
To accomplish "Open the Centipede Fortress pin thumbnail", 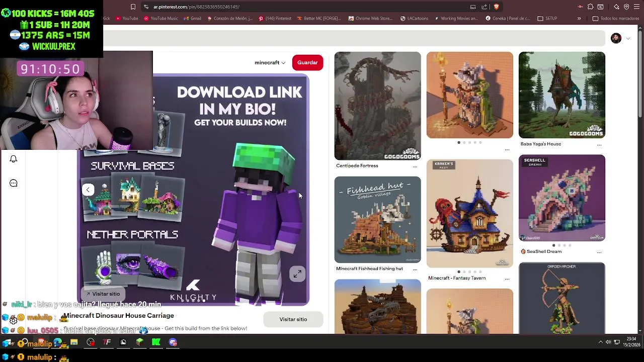I will [377, 106].
